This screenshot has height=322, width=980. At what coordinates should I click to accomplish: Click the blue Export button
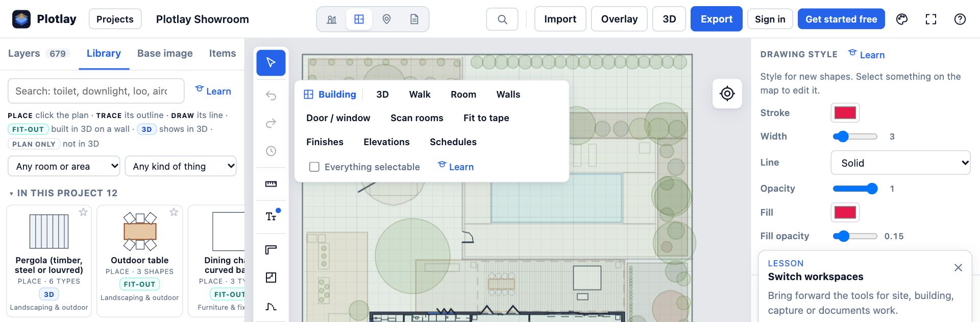717,19
